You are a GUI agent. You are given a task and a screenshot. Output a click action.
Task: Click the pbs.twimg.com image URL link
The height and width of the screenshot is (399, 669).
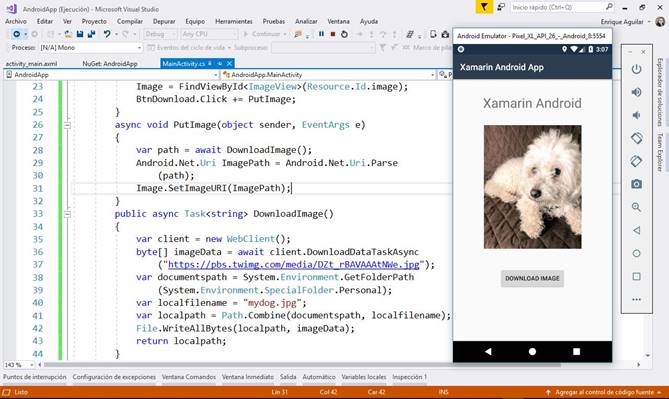coord(294,265)
